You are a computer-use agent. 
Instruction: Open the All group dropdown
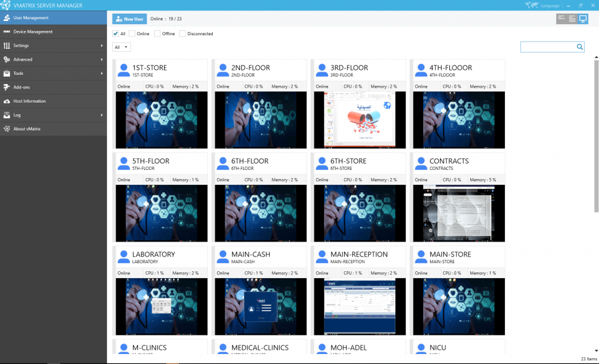[x=121, y=47]
